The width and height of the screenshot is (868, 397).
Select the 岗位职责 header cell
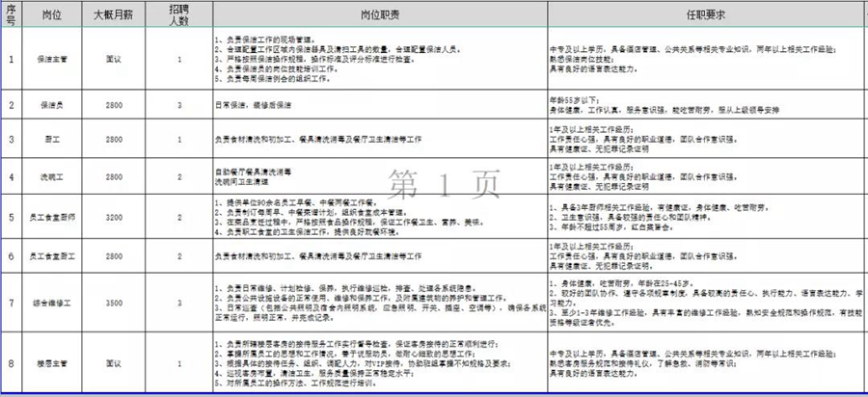click(379, 15)
